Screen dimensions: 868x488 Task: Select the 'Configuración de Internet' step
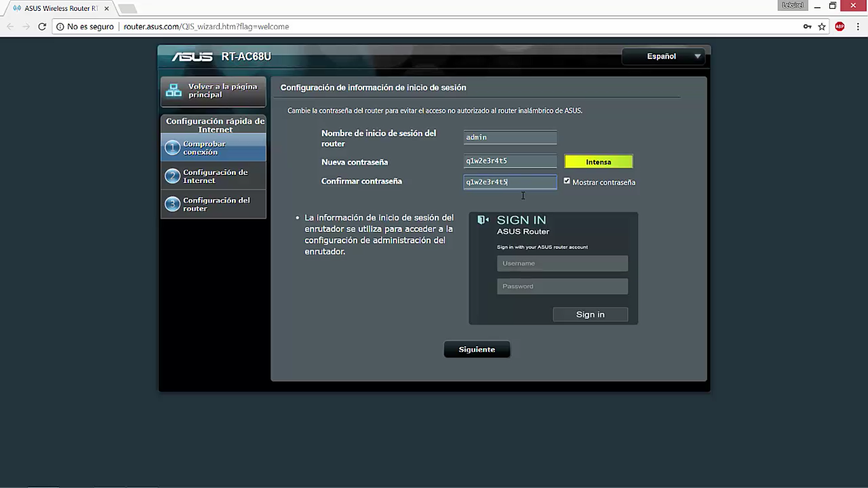pyautogui.click(x=214, y=176)
